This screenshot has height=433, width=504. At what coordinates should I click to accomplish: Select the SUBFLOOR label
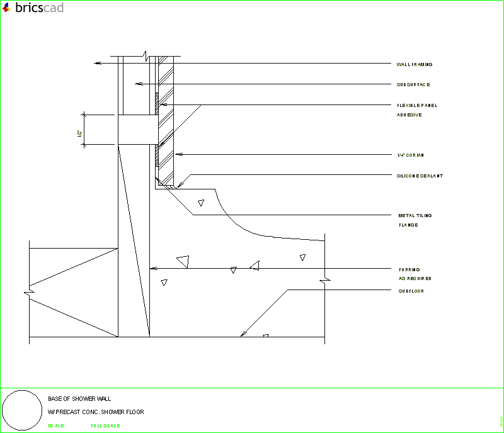point(410,290)
